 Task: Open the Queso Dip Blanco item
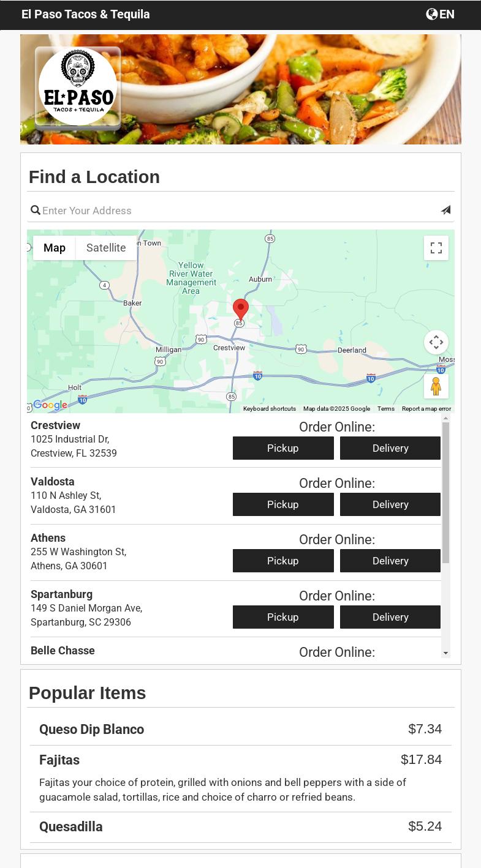[92, 730]
